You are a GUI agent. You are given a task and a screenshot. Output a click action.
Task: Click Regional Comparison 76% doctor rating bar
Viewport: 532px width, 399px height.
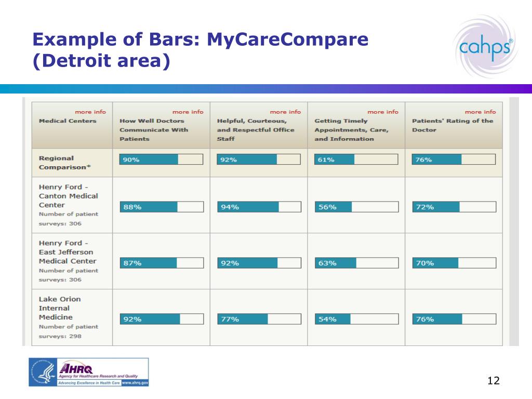click(x=454, y=159)
